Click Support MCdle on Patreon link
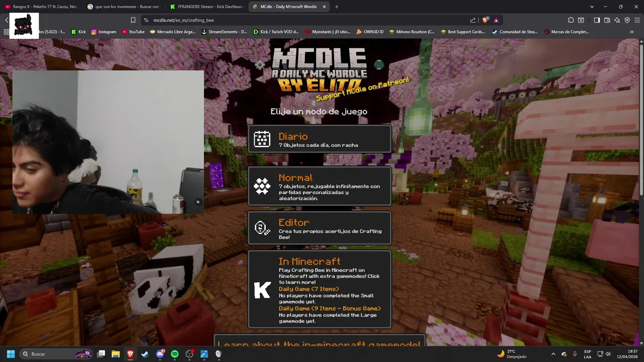Image resolution: width=644 pixels, height=362 pixels. [x=362, y=89]
